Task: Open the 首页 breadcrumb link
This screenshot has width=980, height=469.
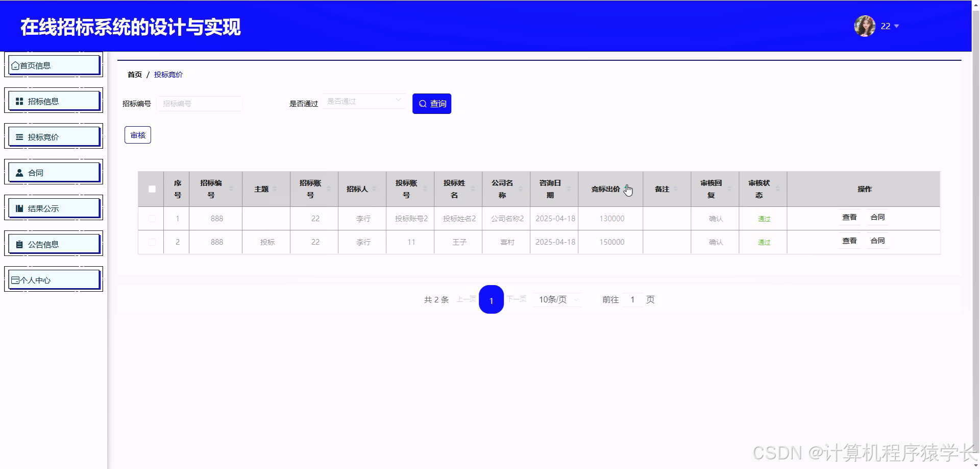Action: 134,74
